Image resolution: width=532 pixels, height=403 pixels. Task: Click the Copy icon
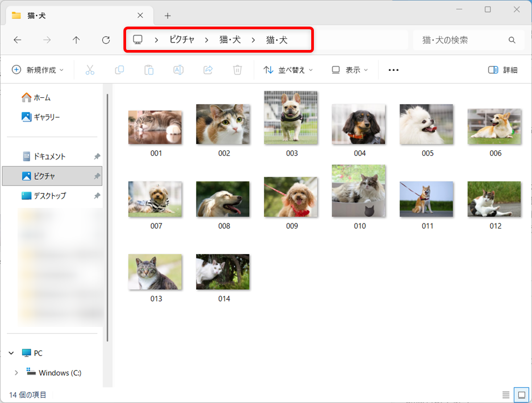pos(119,70)
